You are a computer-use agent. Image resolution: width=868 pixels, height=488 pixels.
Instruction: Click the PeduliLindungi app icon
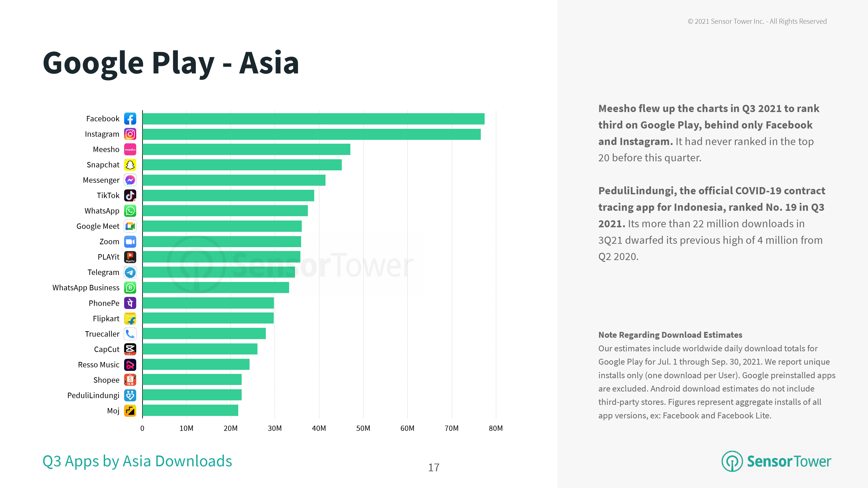pyautogui.click(x=130, y=395)
